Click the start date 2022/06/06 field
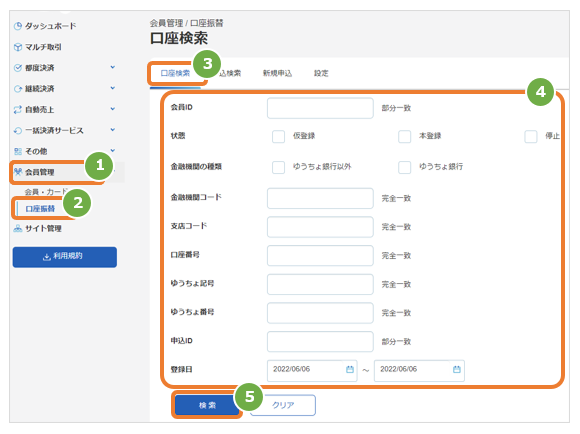 [312, 371]
